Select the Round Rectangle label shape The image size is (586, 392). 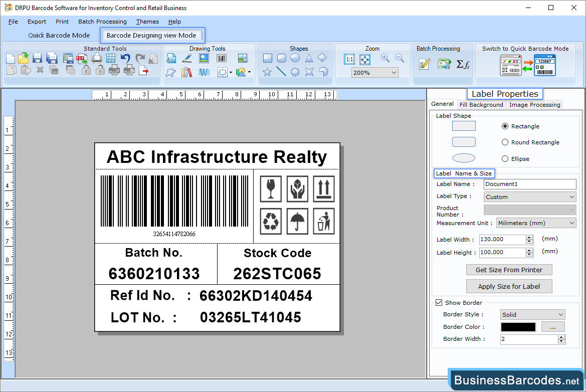505,142
